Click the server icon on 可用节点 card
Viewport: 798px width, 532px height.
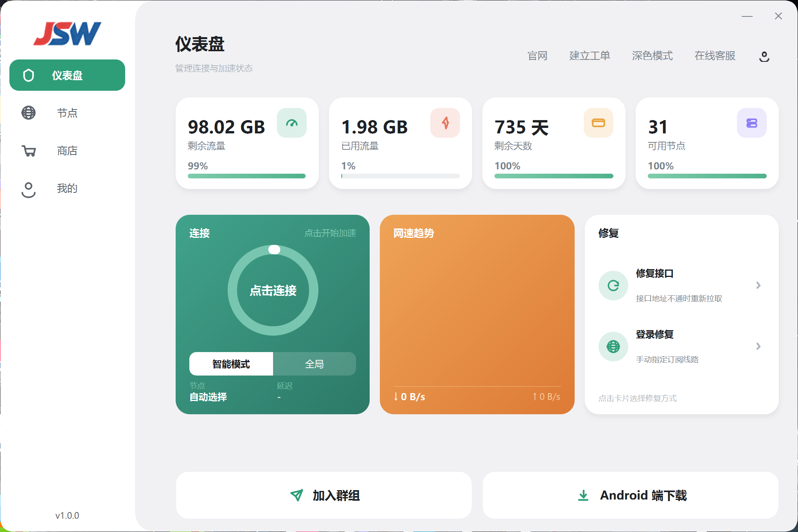(x=752, y=123)
